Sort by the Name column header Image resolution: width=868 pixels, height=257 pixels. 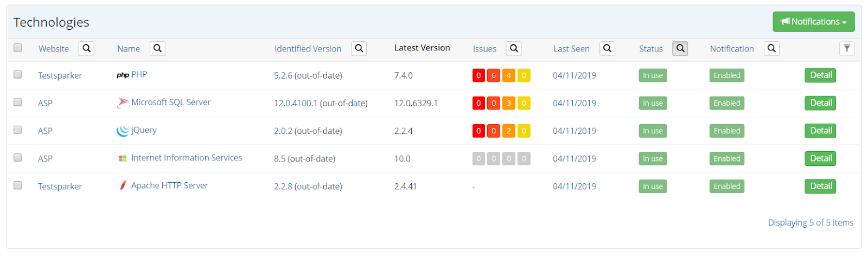click(x=129, y=49)
